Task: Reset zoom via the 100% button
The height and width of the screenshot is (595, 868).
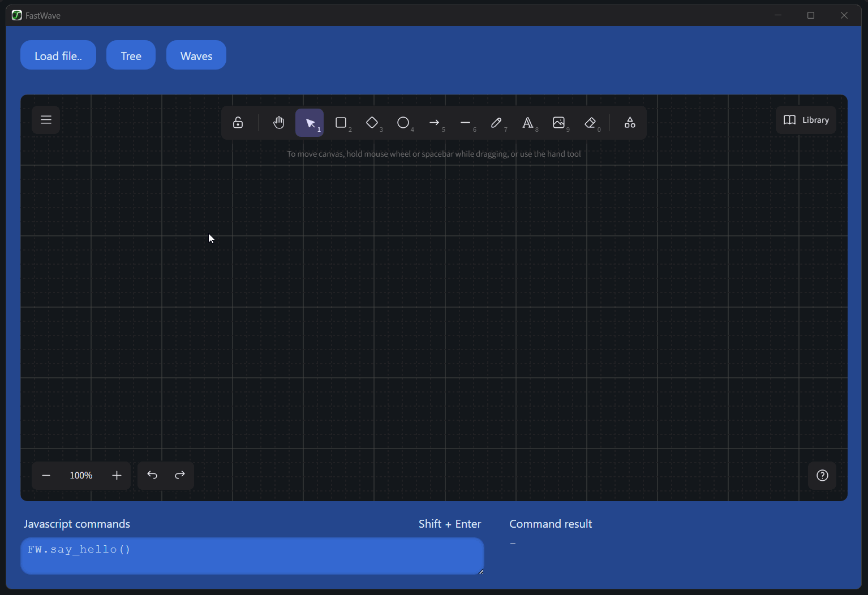Action: [81, 476]
